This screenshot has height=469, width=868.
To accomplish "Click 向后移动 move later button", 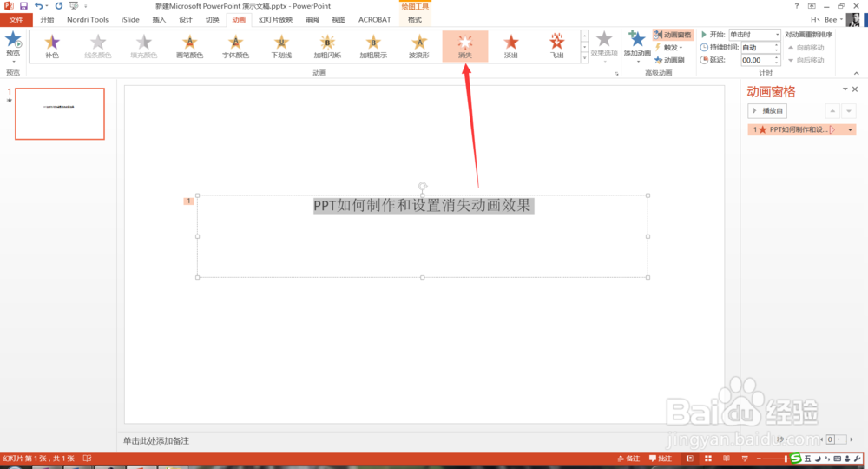I will coord(806,60).
